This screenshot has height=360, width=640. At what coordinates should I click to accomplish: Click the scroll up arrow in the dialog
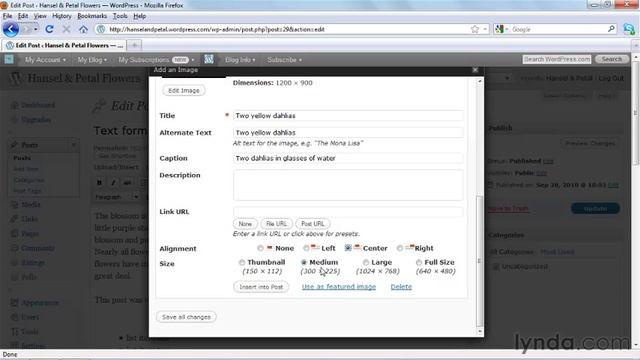coord(480,82)
